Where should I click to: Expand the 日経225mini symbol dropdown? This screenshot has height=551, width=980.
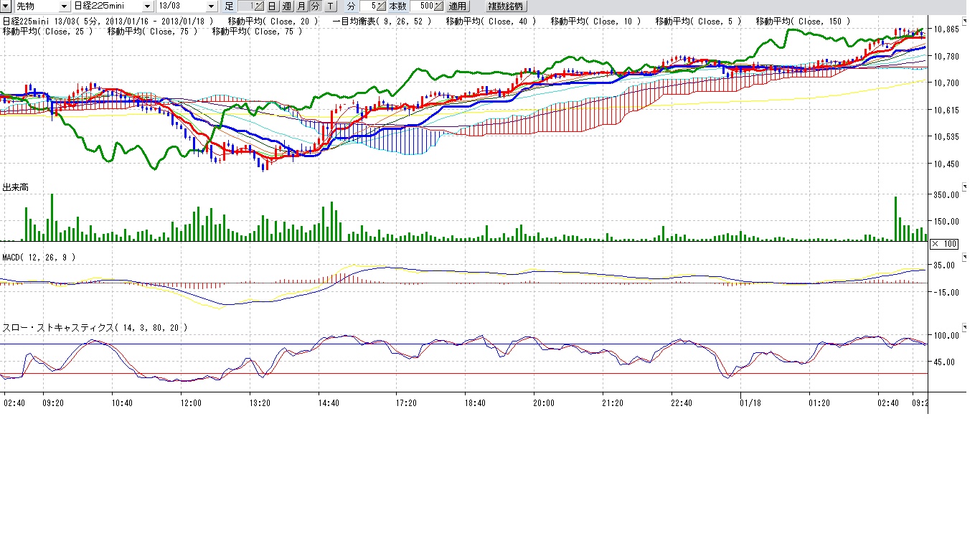pyautogui.click(x=148, y=6)
